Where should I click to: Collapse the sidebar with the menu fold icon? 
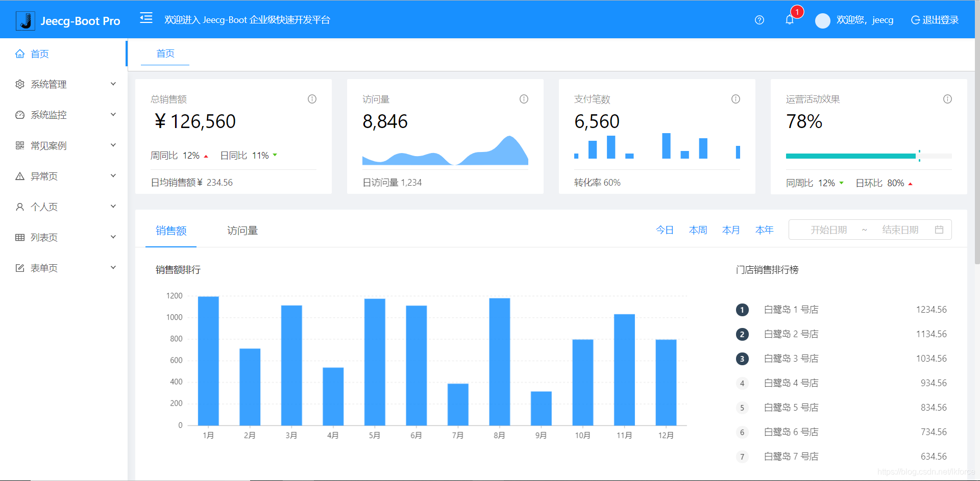146,18
